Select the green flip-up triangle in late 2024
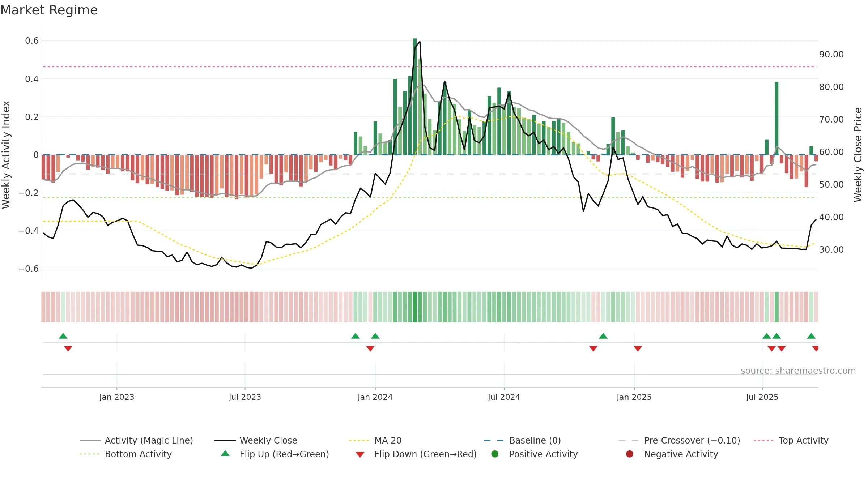Screen dimensions: 868x488 (x=603, y=336)
